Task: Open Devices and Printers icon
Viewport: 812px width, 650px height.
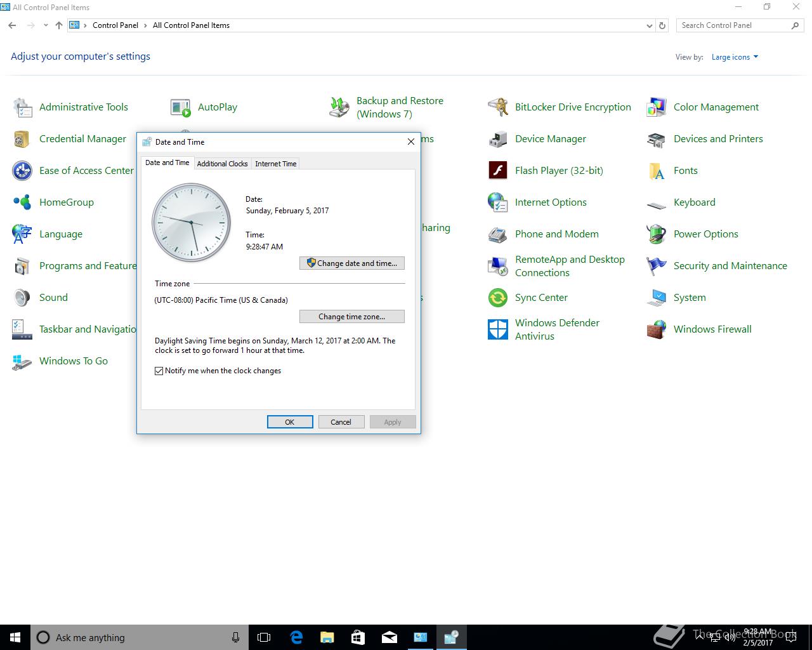Action: pyautogui.click(x=657, y=139)
